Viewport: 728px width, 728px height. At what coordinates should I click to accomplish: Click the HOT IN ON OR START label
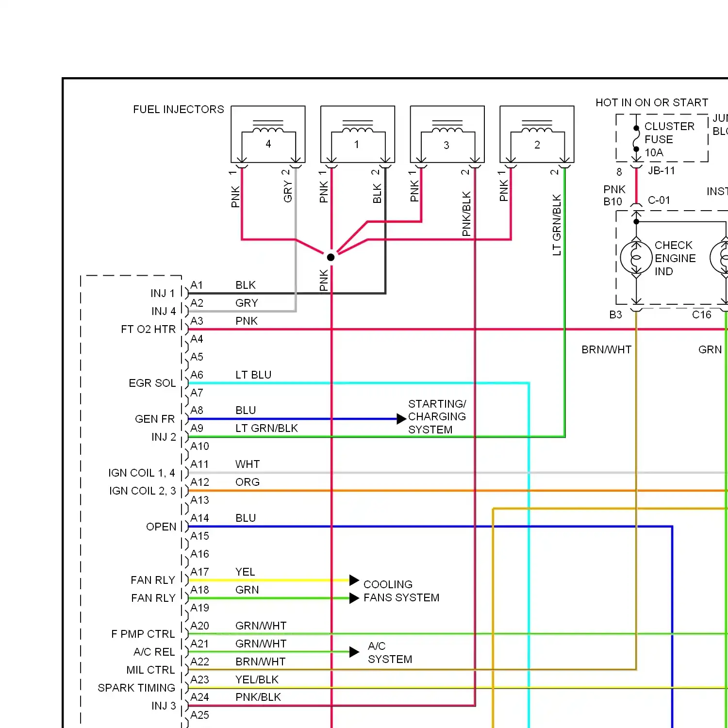click(652, 102)
